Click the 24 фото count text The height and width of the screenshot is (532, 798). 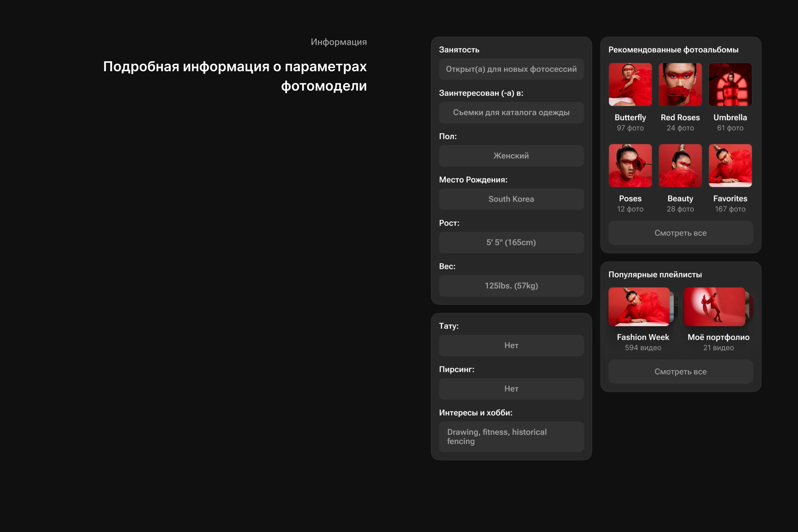click(680, 128)
